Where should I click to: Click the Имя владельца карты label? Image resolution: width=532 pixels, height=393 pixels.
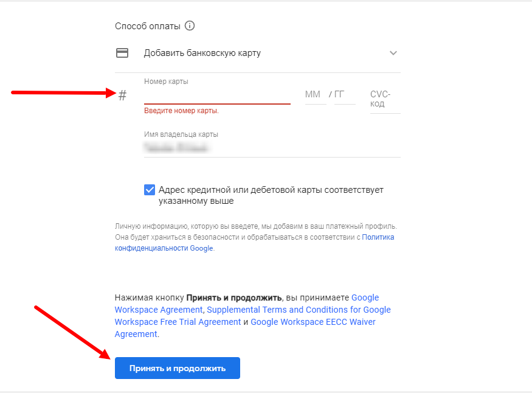coord(181,134)
